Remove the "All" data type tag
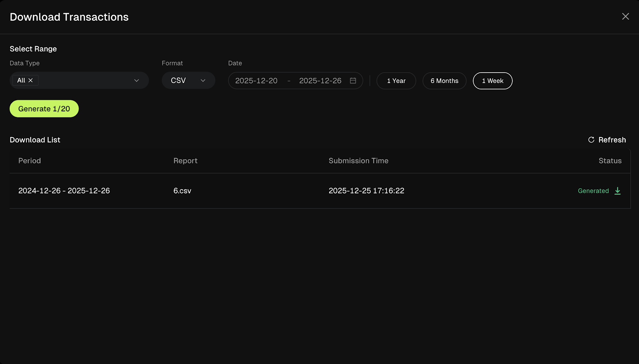 tap(31, 80)
